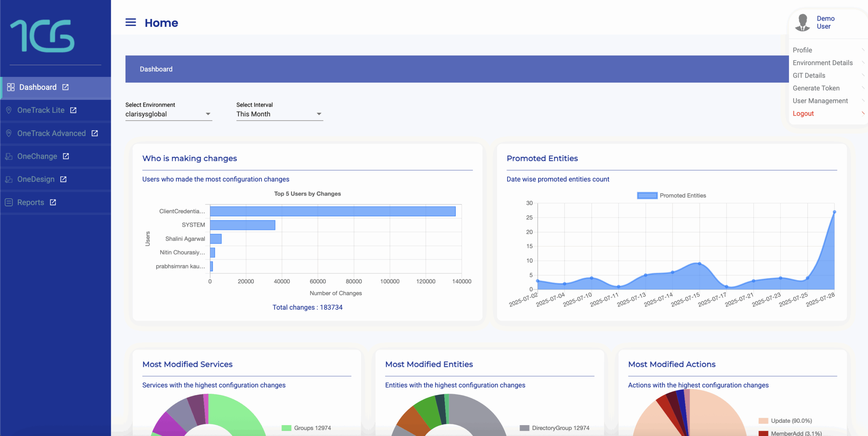Click the Reports external-link icon
Viewport: 868px width, 436px height.
[53, 202]
